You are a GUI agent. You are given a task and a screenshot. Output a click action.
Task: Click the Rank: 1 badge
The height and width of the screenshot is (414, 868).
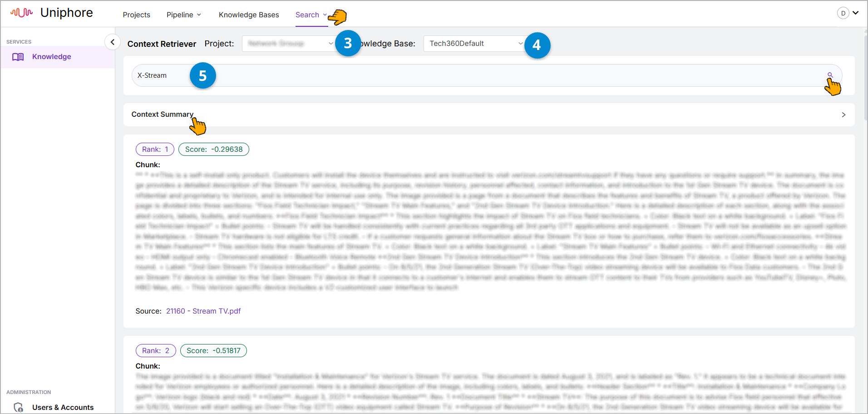click(155, 149)
